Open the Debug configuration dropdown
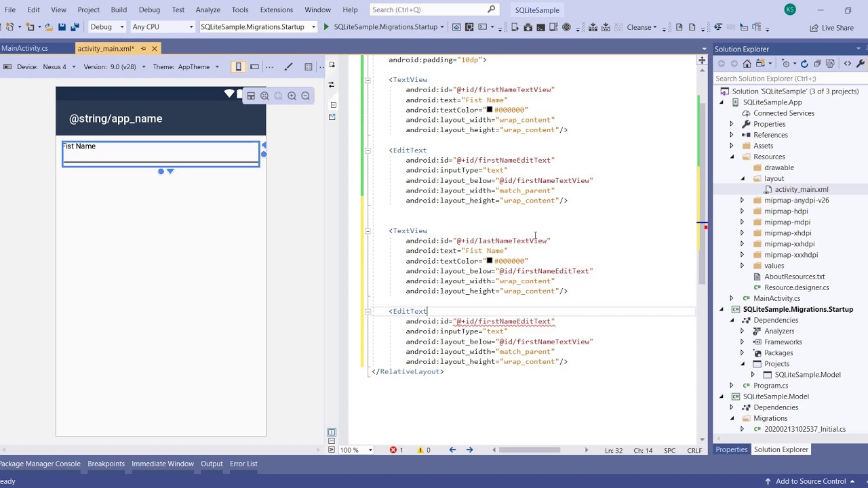Image resolution: width=868 pixels, height=488 pixels. click(x=108, y=27)
